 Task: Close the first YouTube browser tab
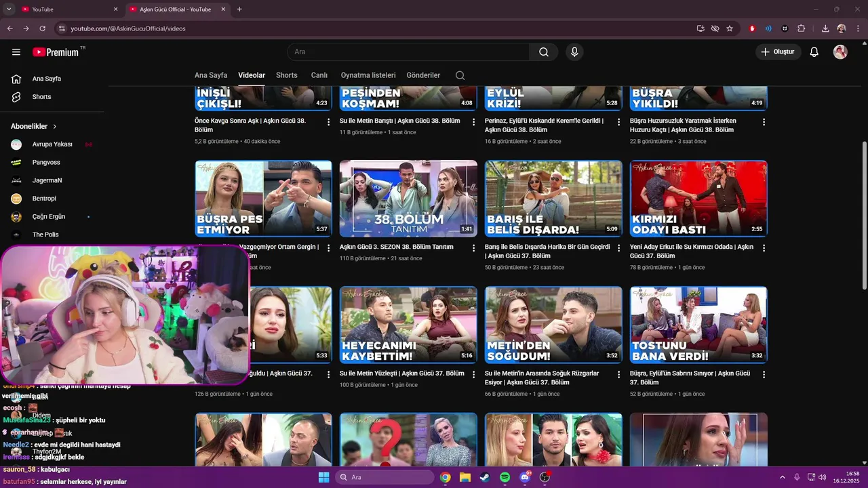115,9
